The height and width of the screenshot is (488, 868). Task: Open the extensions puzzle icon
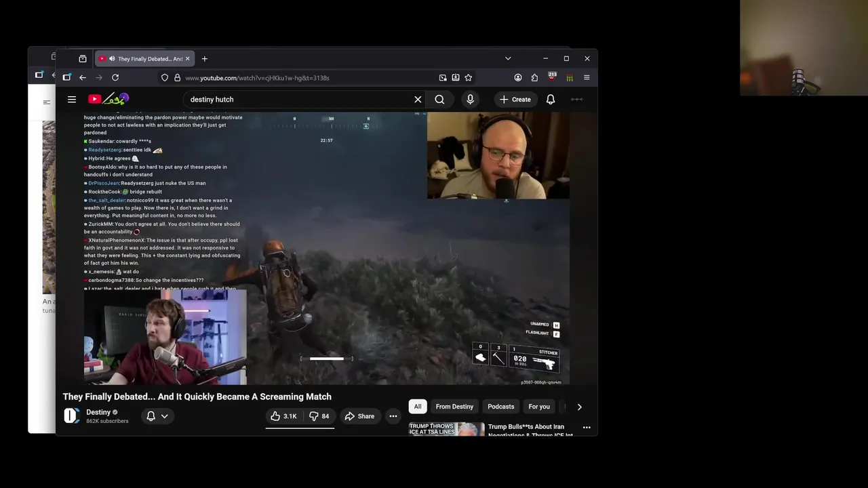534,78
